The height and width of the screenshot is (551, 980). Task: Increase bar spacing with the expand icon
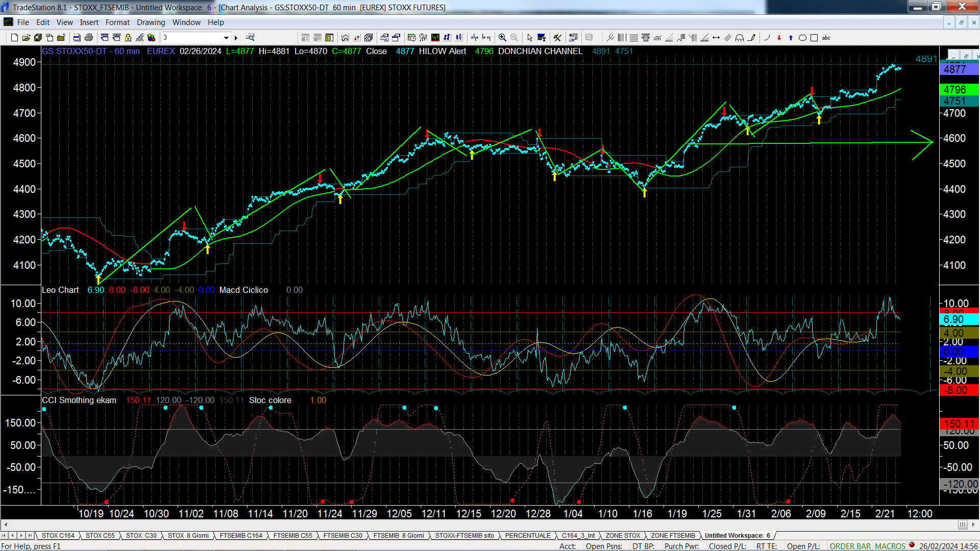click(486, 38)
